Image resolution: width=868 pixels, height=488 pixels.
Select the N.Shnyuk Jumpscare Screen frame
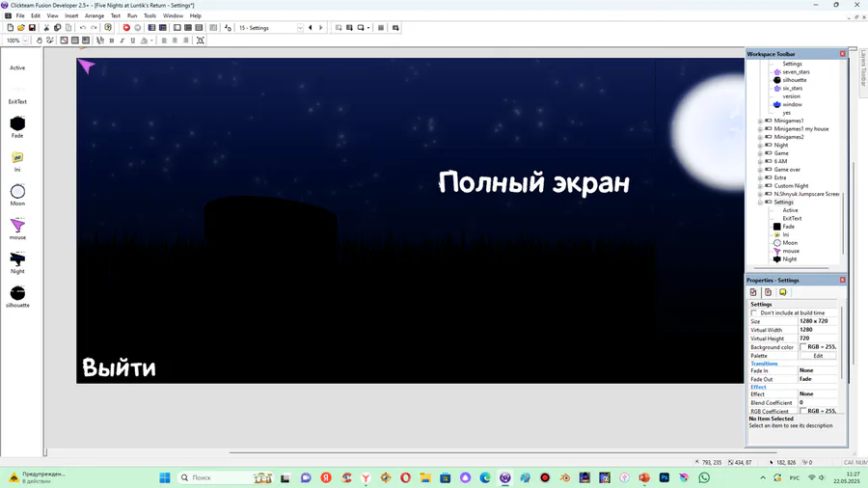[806, 194]
